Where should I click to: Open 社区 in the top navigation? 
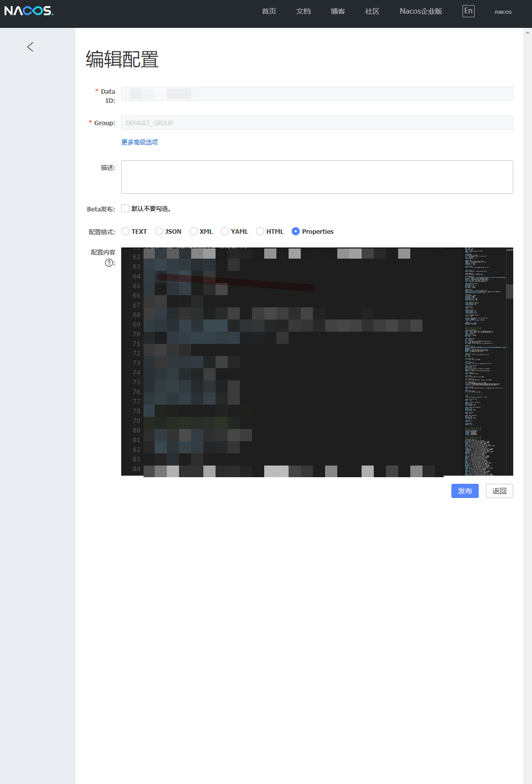coord(372,11)
